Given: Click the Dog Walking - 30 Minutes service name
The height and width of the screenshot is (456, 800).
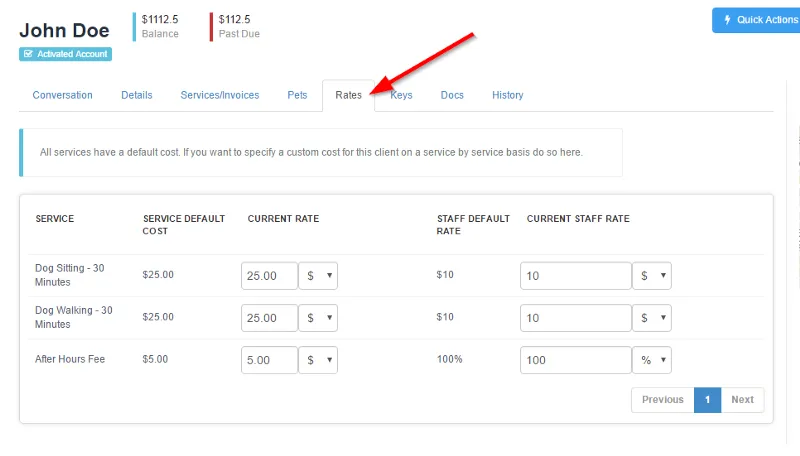Looking at the screenshot, I should [x=73, y=317].
